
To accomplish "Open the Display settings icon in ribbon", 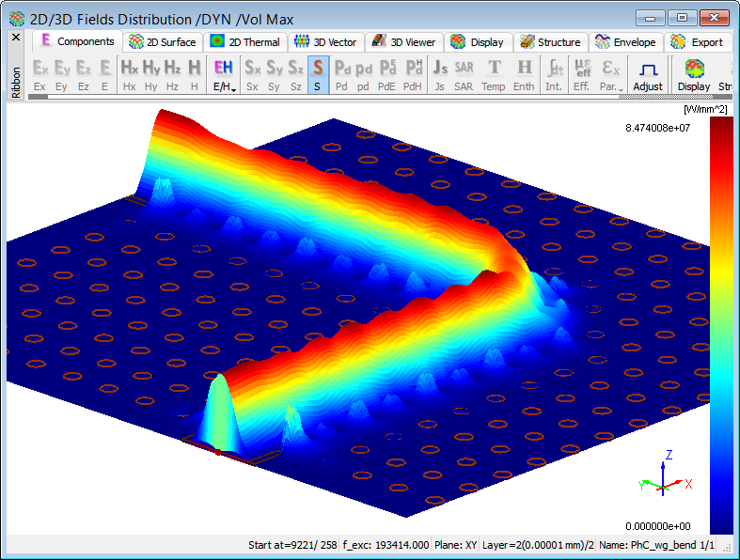I will click(694, 75).
